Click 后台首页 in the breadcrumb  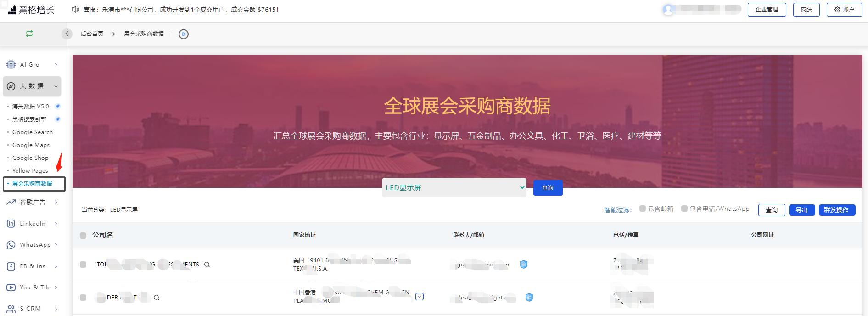pos(92,34)
